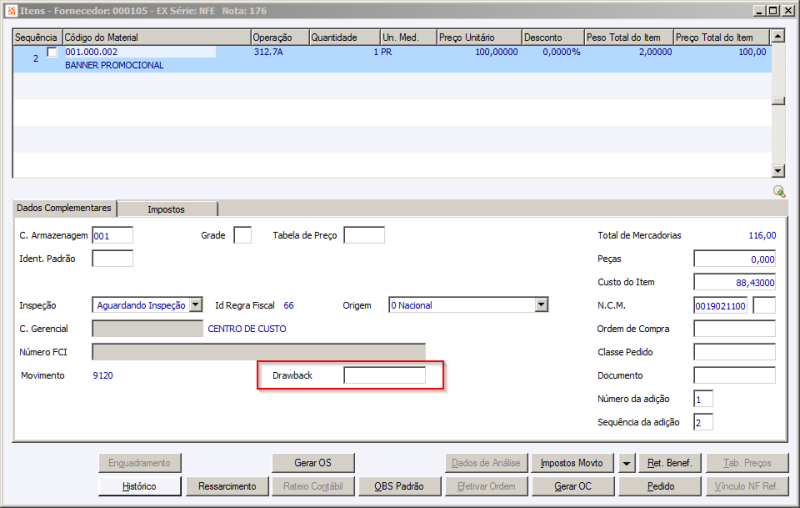Click the Operação column header

(x=280, y=37)
